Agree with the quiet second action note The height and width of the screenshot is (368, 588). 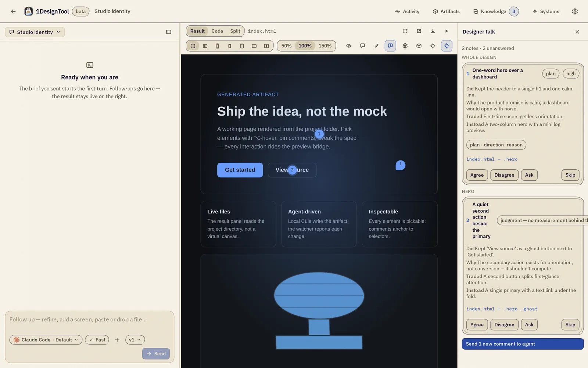coord(477,325)
